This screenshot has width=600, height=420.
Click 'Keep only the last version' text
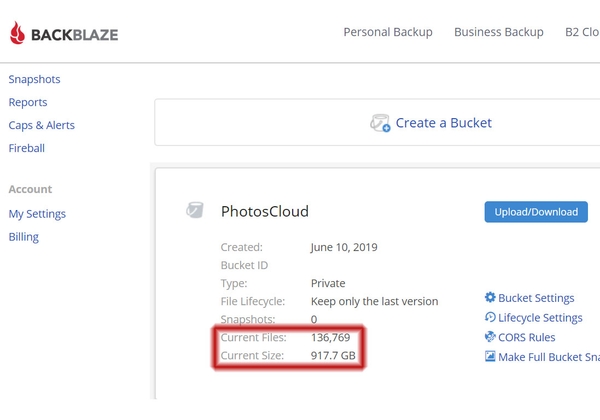(375, 301)
